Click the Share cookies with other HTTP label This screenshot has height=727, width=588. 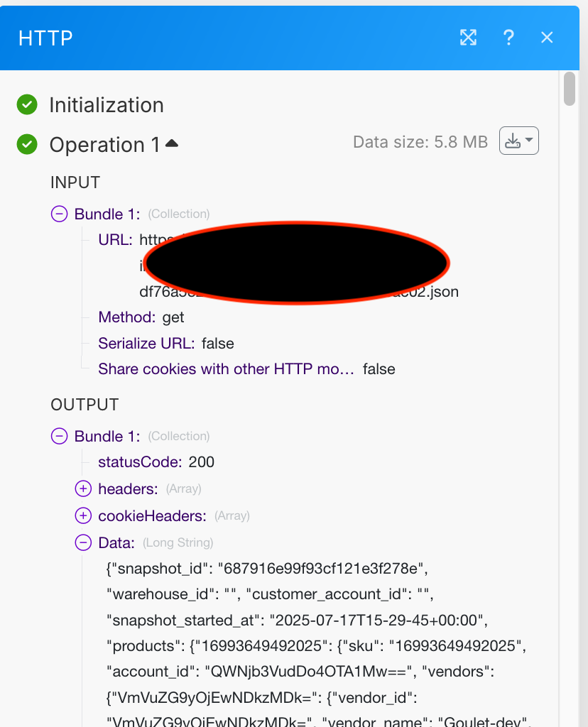226,369
